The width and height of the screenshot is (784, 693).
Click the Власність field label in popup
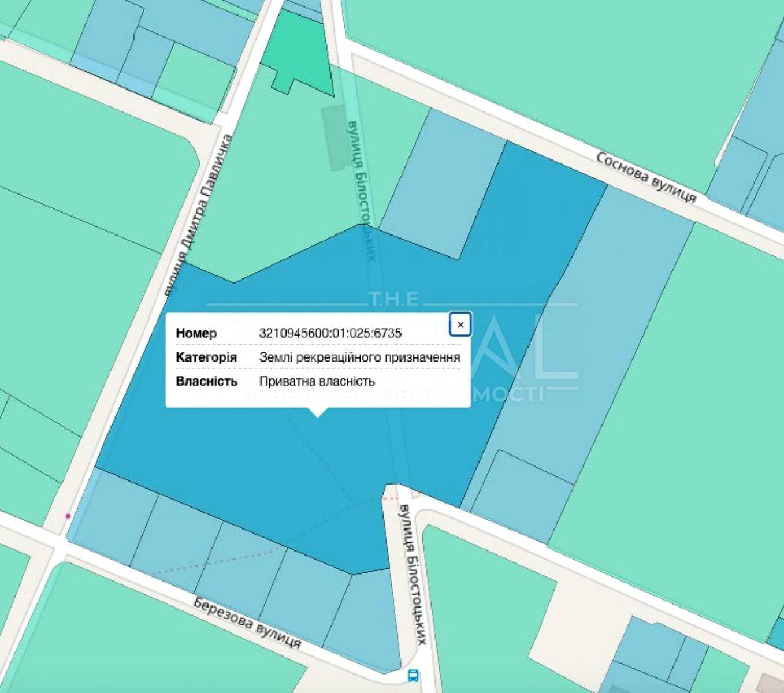pyautogui.click(x=206, y=381)
